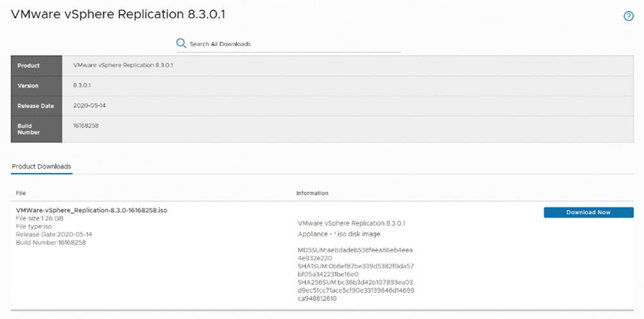Viewport: 644px width, 319px height.
Task: Click the Release Date row header cell
Action: pyautogui.click(x=37, y=105)
